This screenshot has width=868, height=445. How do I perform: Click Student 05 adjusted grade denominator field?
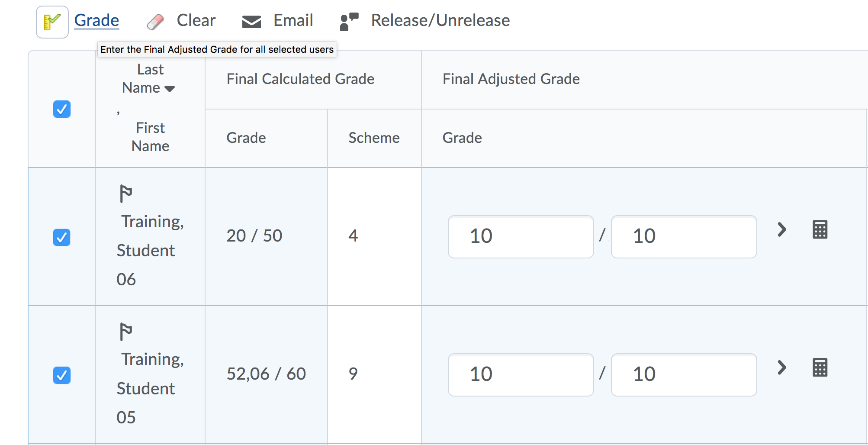pyautogui.click(x=684, y=375)
